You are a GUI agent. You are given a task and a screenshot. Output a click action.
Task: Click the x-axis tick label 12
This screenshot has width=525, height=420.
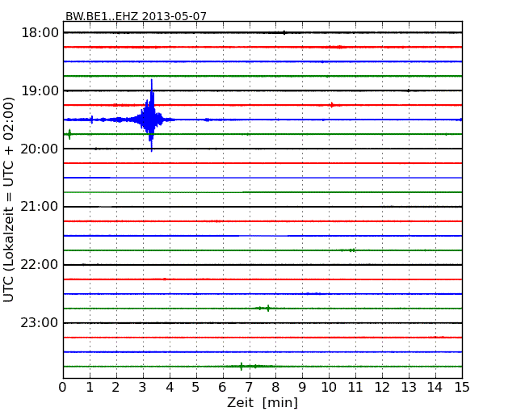(382, 388)
